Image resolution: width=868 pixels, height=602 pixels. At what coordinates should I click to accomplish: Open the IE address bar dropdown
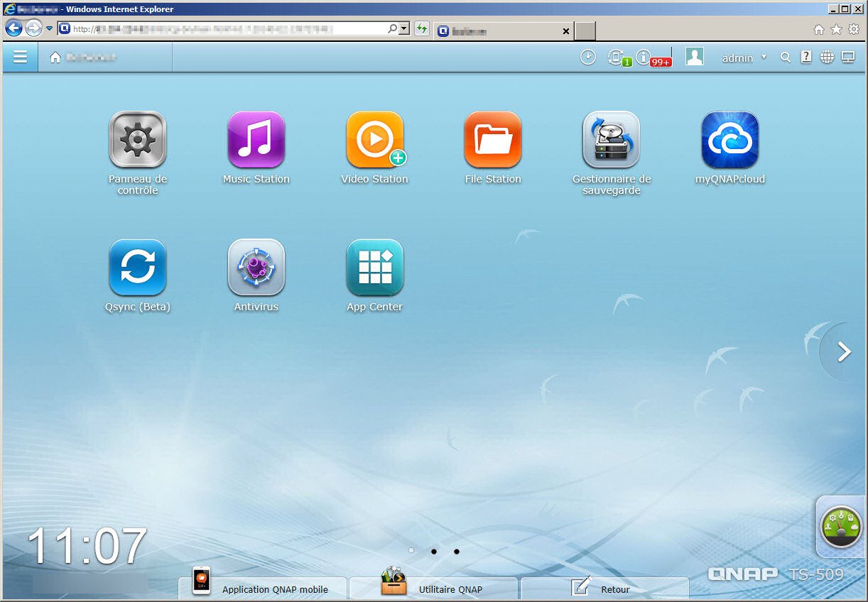[x=404, y=29]
